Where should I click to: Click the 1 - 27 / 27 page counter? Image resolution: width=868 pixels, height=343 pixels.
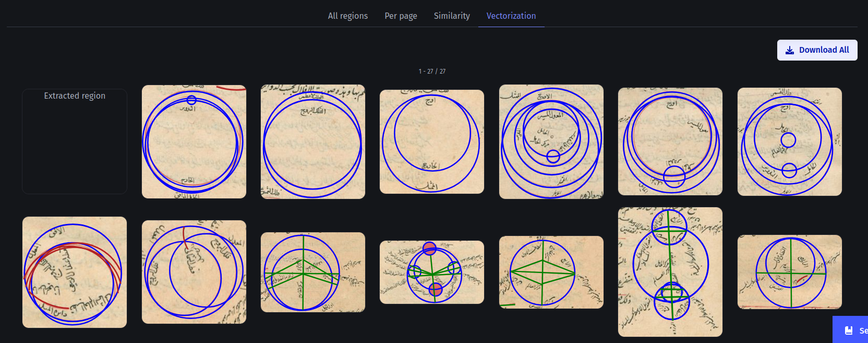click(x=432, y=72)
